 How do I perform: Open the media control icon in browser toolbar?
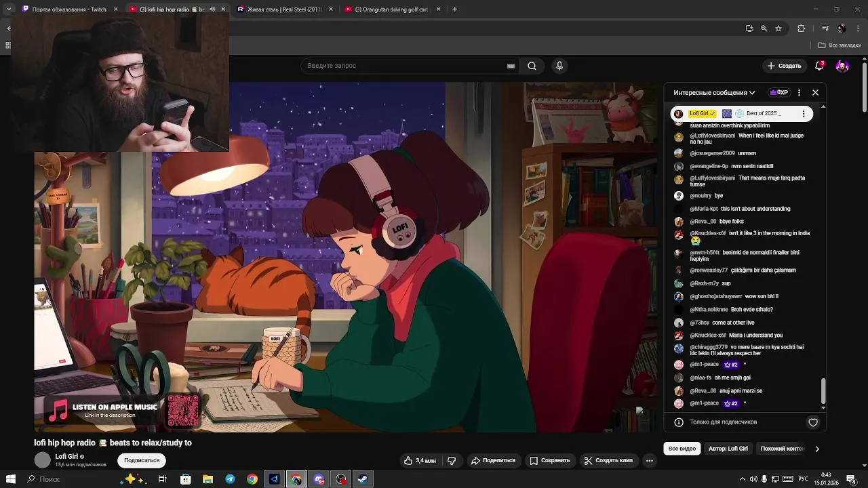(x=825, y=28)
